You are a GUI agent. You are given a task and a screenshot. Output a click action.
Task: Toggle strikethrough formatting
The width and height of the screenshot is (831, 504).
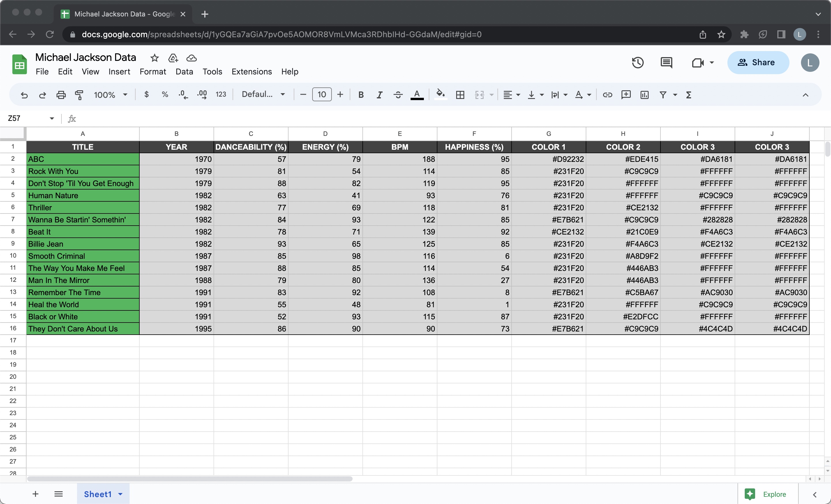[398, 95]
